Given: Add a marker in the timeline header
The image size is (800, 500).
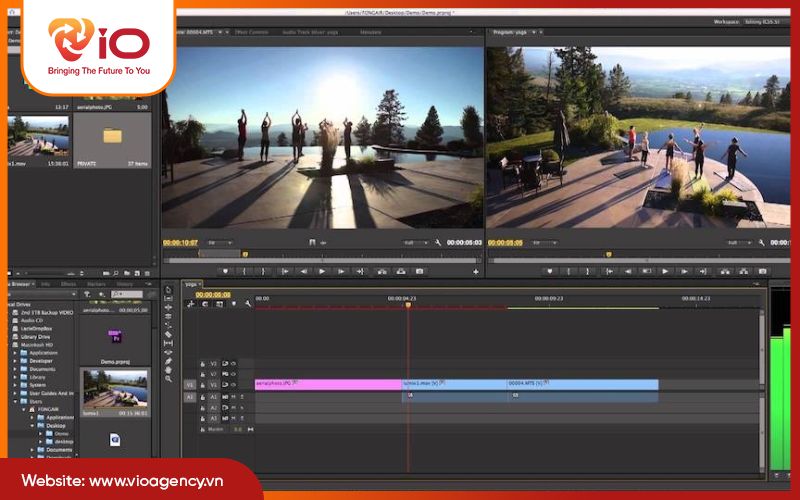Looking at the screenshot, I should click(234, 304).
